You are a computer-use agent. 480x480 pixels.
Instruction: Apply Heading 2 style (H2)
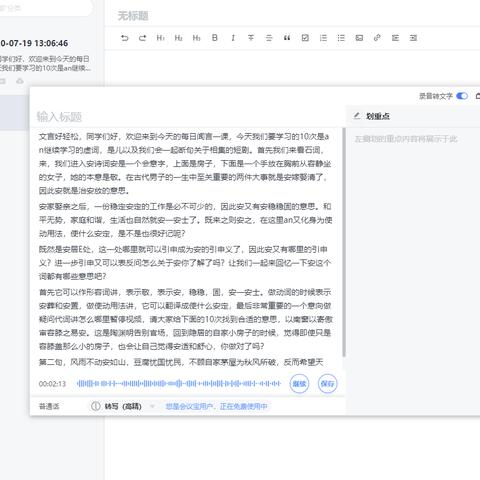[178, 38]
